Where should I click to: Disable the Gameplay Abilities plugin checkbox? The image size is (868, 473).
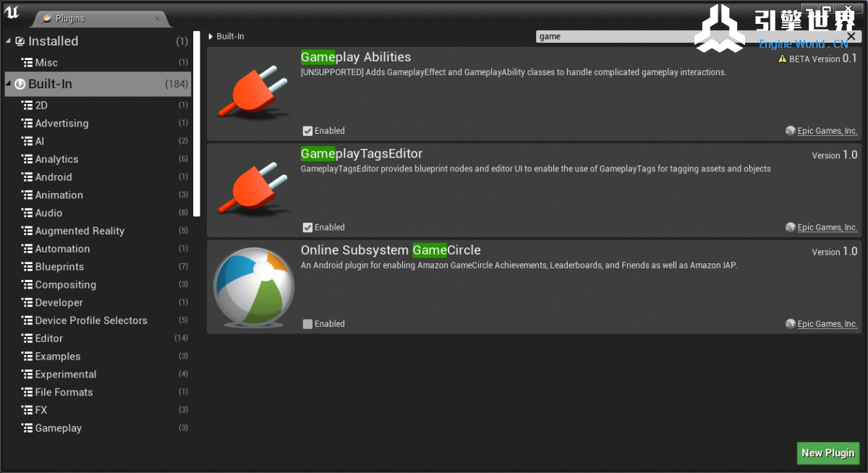point(307,131)
